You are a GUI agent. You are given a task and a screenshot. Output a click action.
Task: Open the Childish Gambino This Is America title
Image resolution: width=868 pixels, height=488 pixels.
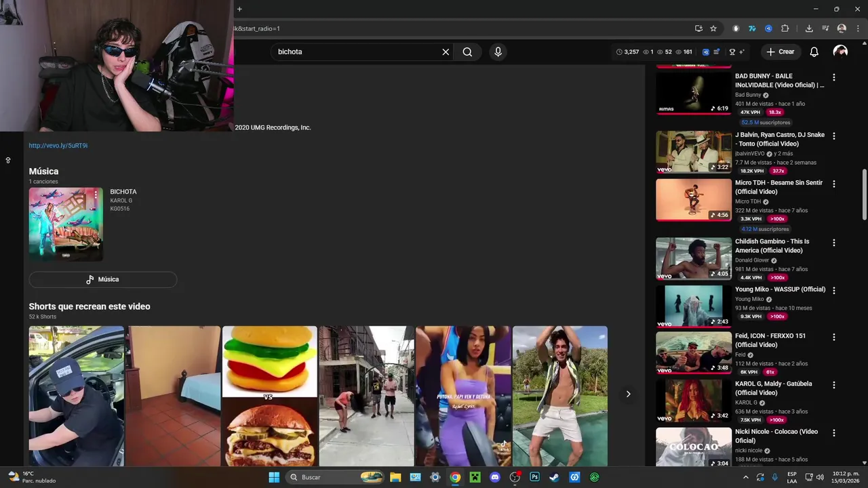tap(772, 245)
